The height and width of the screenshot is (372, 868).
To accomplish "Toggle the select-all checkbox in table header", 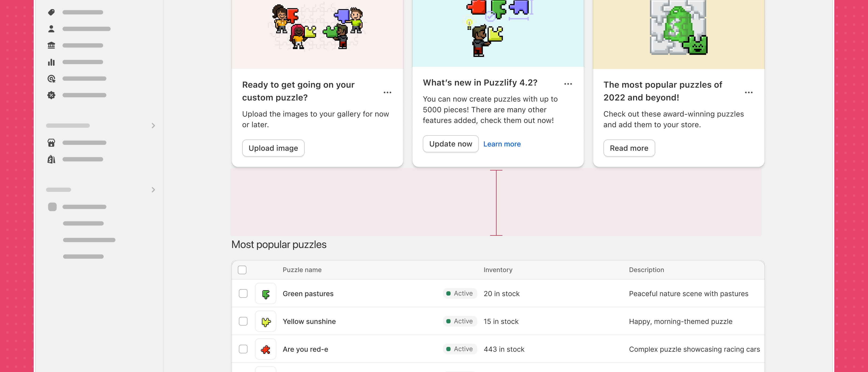I will (x=242, y=270).
